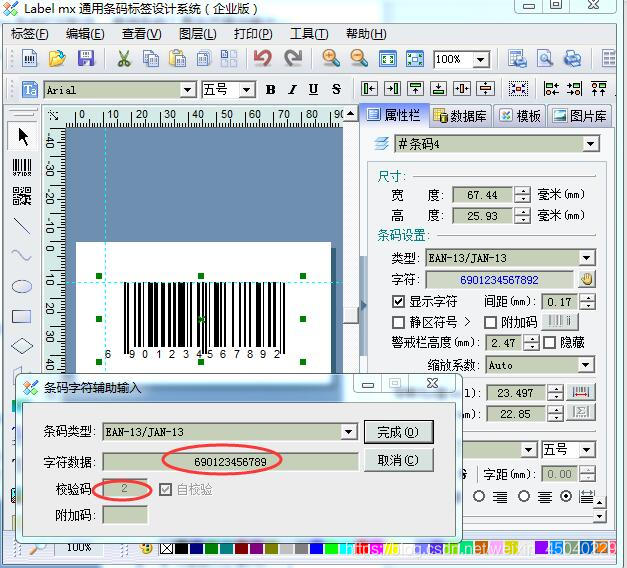Toggle strikethrough text formatting
Viewport: 627px width, 568px height.
point(336,90)
